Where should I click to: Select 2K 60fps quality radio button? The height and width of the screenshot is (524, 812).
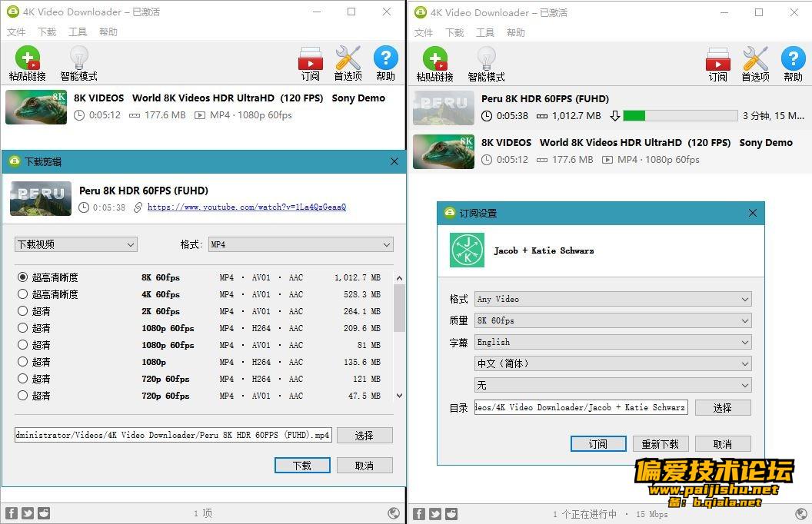(x=22, y=311)
